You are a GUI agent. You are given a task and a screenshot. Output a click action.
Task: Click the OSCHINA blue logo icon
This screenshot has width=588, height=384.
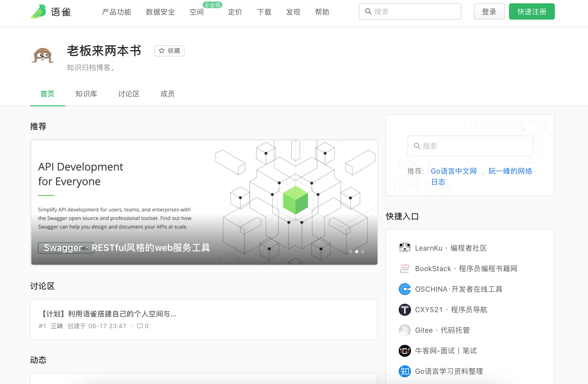[405, 289]
